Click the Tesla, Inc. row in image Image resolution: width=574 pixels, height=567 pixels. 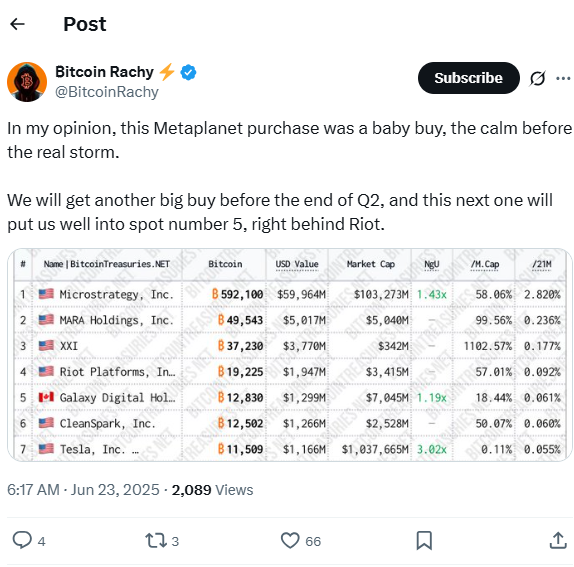tap(290, 449)
